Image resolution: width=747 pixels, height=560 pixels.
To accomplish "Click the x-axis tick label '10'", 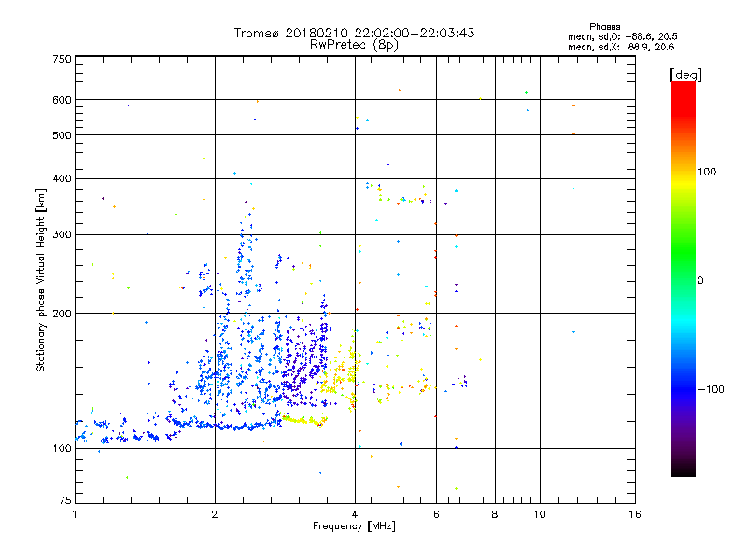I will tap(540, 514).
